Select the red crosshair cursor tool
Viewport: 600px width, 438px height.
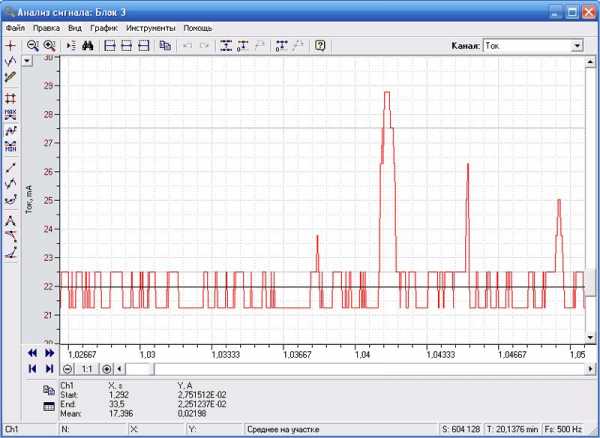(11, 46)
